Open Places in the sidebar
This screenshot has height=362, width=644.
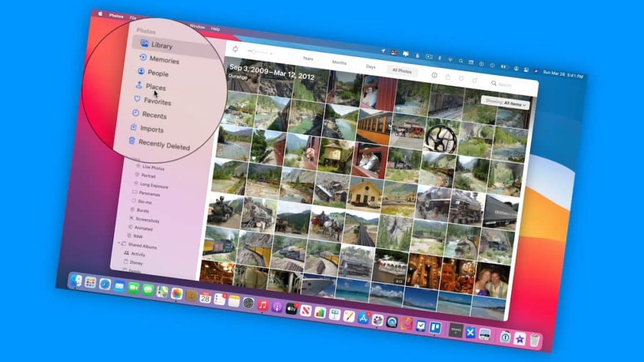pos(155,87)
